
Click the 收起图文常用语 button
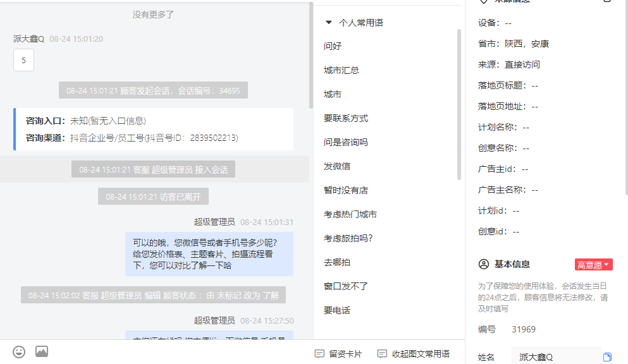[414, 354]
